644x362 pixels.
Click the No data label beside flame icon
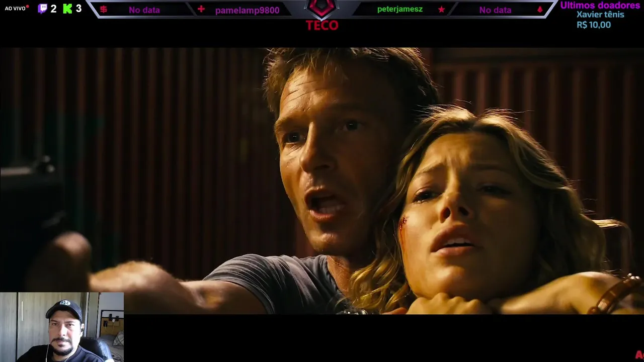(x=495, y=10)
